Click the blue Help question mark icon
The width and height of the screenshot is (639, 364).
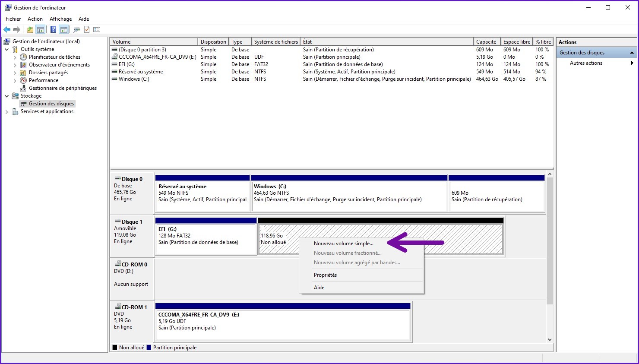[53, 30]
